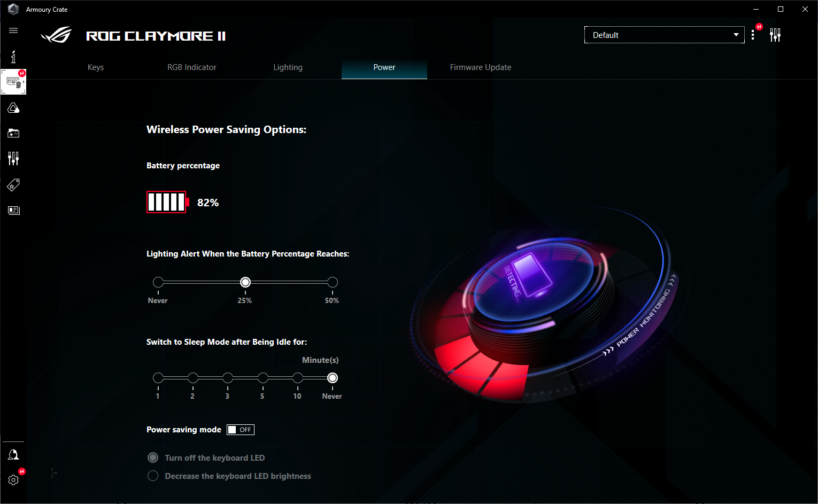Screen dimensions: 818x504
Task: Set sleep idle time to 1 minute
Action: coord(158,378)
